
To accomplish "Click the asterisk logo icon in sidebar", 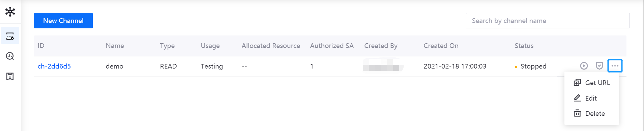I will [x=10, y=12].
